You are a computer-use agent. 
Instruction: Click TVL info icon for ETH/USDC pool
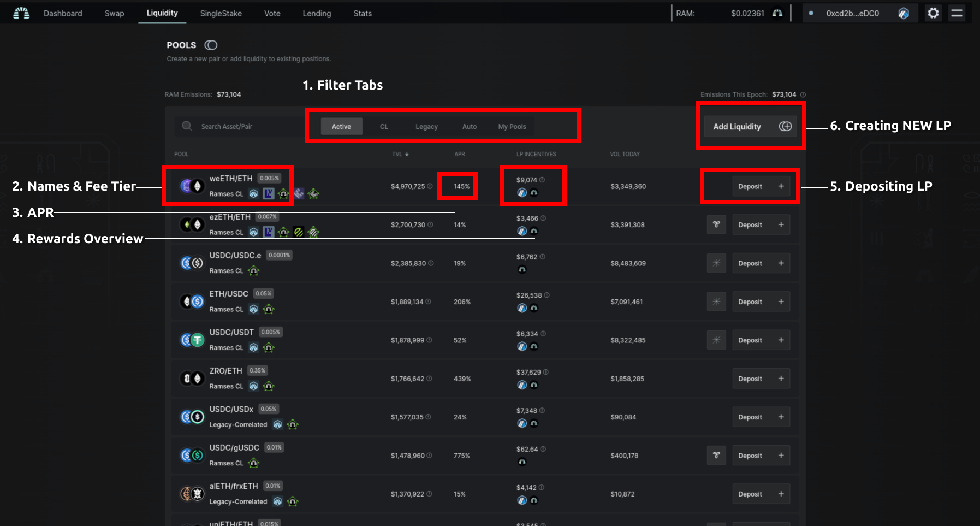click(x=428, y=302)
